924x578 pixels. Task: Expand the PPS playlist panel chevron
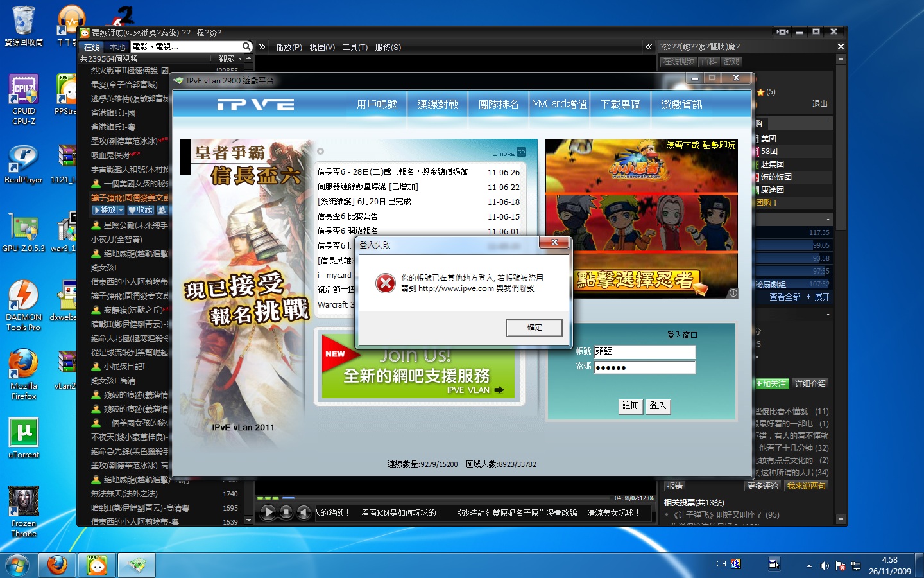pyautogui.click(x=262, y=47)
